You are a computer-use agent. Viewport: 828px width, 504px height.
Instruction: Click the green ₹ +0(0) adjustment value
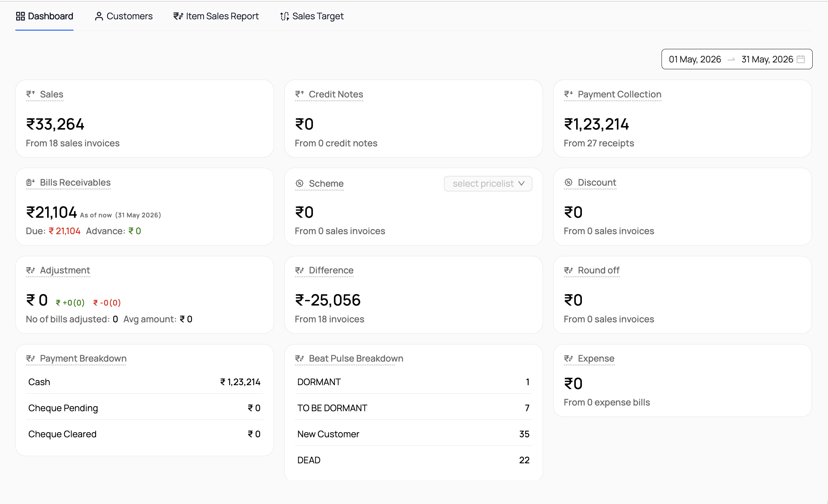(70, 303)
